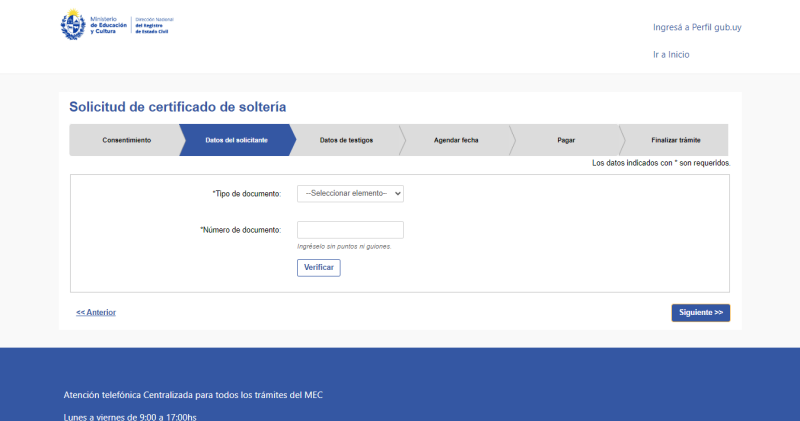This screenshot has height=421, width=800.
Task: Click the *Tipo de documento label
Action: (x=246, y=193)
